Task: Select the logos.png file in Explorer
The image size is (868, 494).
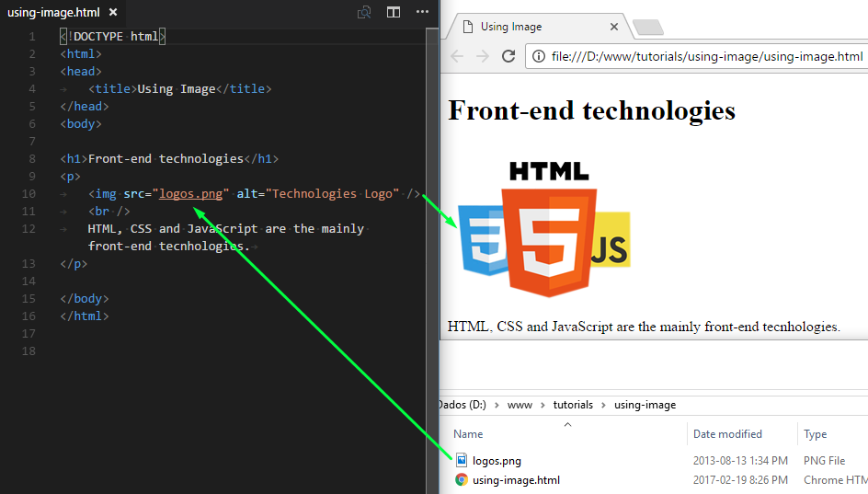Action: [x=497, y=461]
